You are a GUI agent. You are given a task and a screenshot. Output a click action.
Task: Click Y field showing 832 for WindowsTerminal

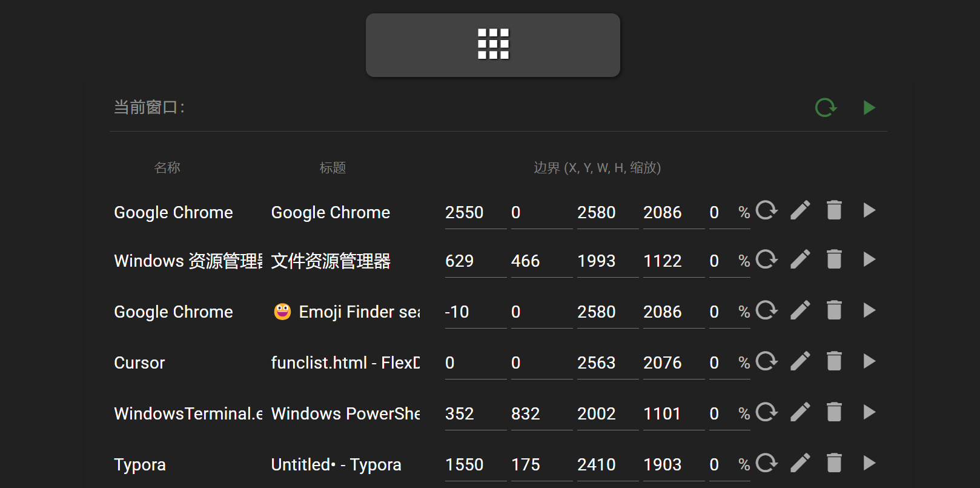(541, 414)
